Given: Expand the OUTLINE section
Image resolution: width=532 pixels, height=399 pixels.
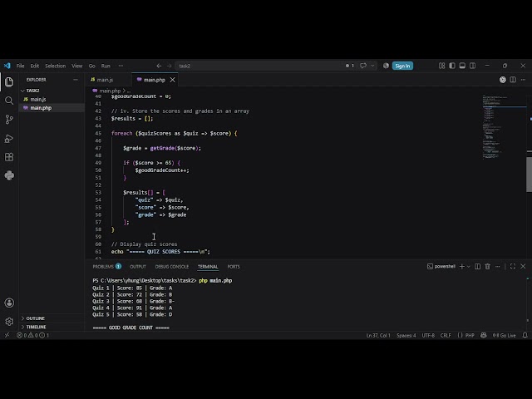Looking at the screenshot, I should [x=52, y=318].
